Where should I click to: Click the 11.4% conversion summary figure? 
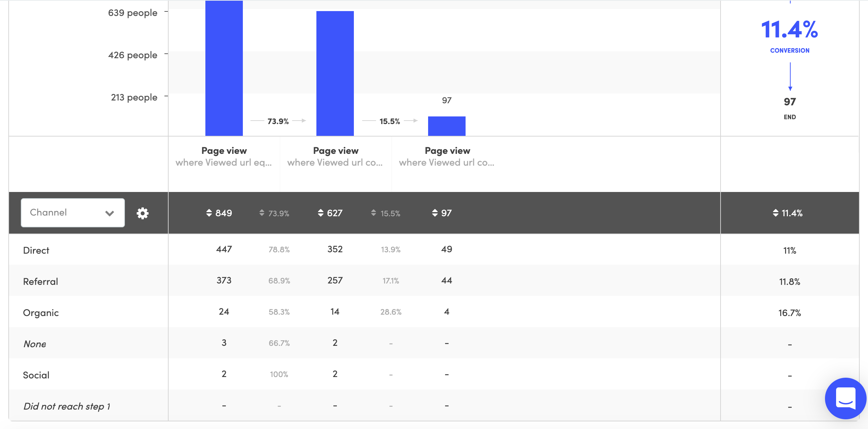tap(789, 30)
